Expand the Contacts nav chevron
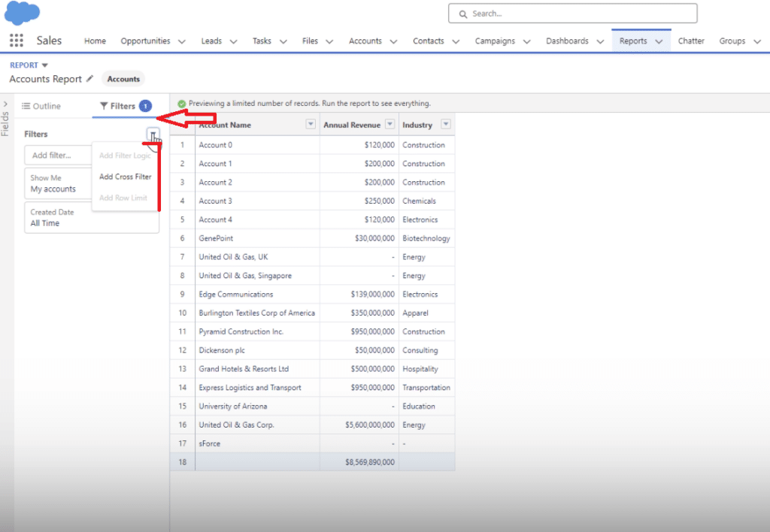The image size is (770, 532). tap(456, 42)
